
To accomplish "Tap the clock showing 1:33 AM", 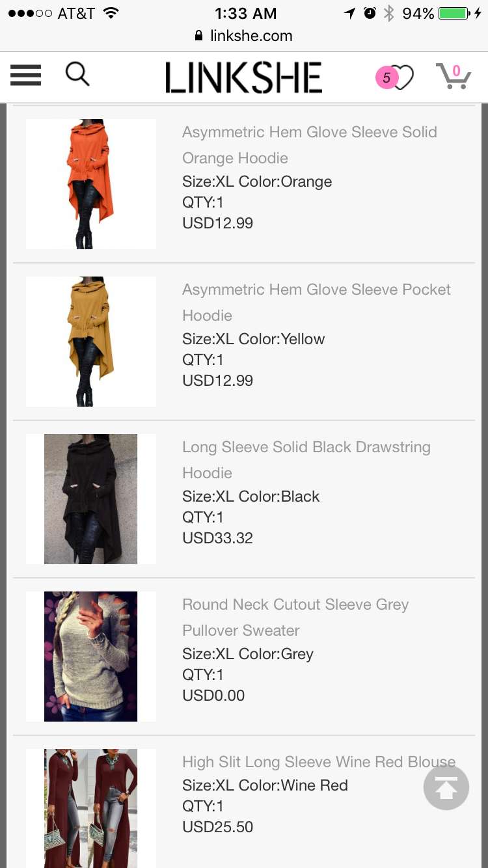I will [x=245, y=13].
